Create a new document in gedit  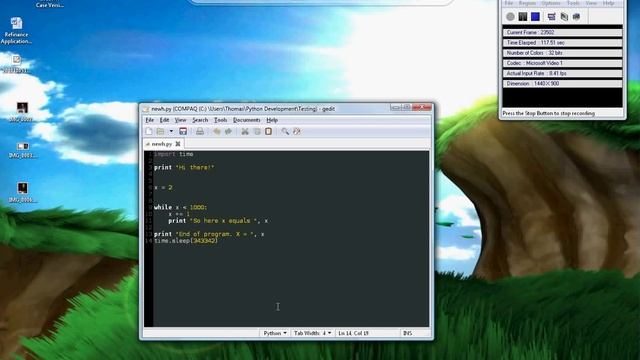pyautogui.click(x=149, y=131)
